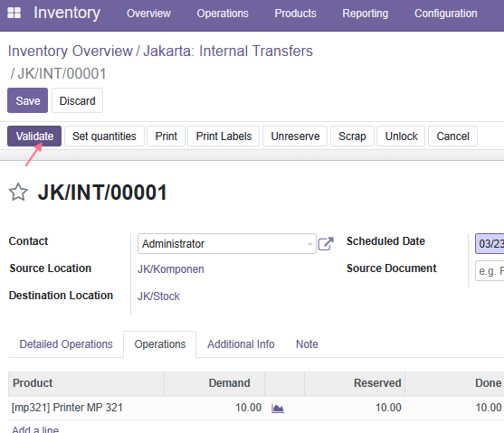504x433 pixels.
Task: Select the Operations tab
Action: pos(160,344)
